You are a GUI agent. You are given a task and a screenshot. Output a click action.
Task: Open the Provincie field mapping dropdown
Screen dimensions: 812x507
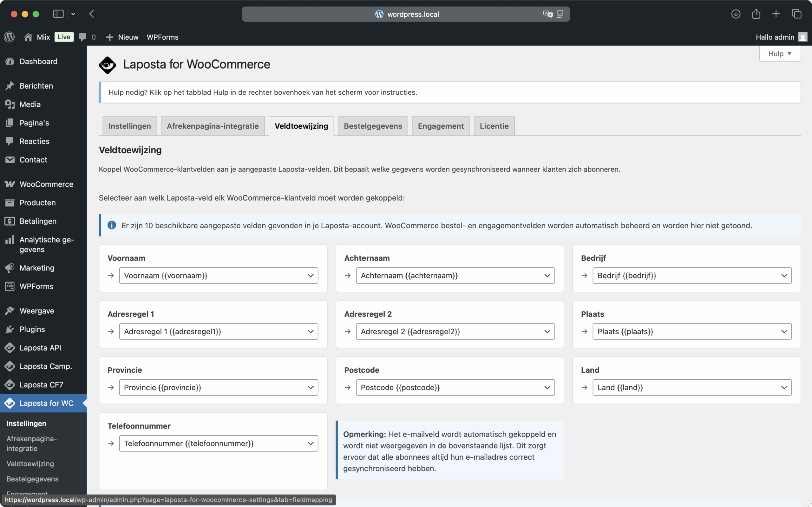coord(219,387)
